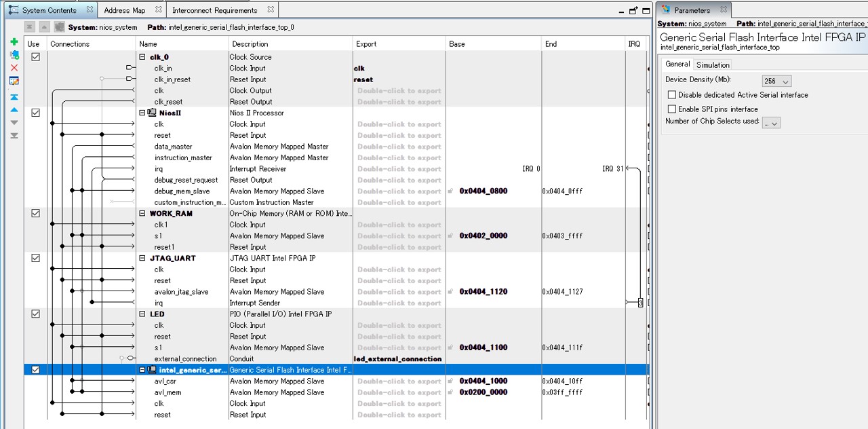Viewport: 868px width, 429px height.
Task: Click the move to top arrow icon
Action: tap(14, 97)
